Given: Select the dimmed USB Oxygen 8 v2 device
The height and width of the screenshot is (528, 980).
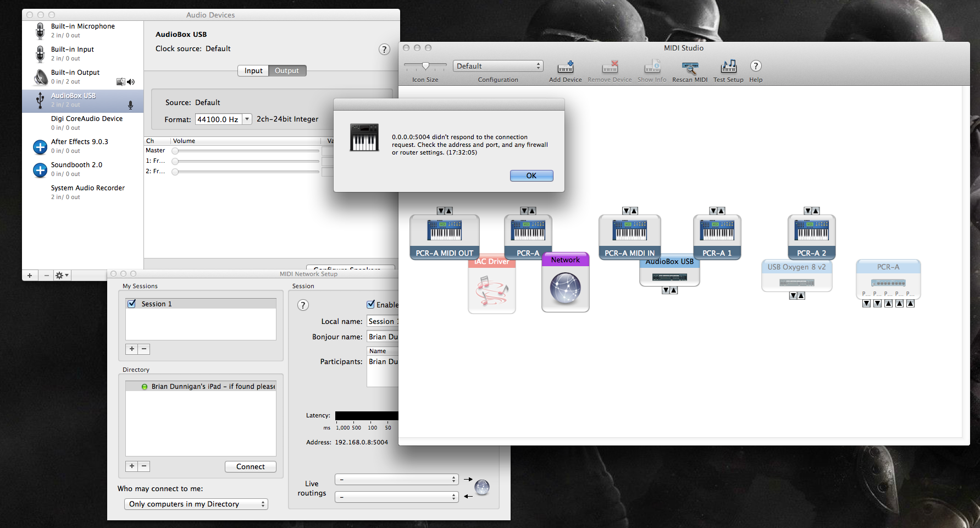Looking at the screenshot, I should 796,276.
